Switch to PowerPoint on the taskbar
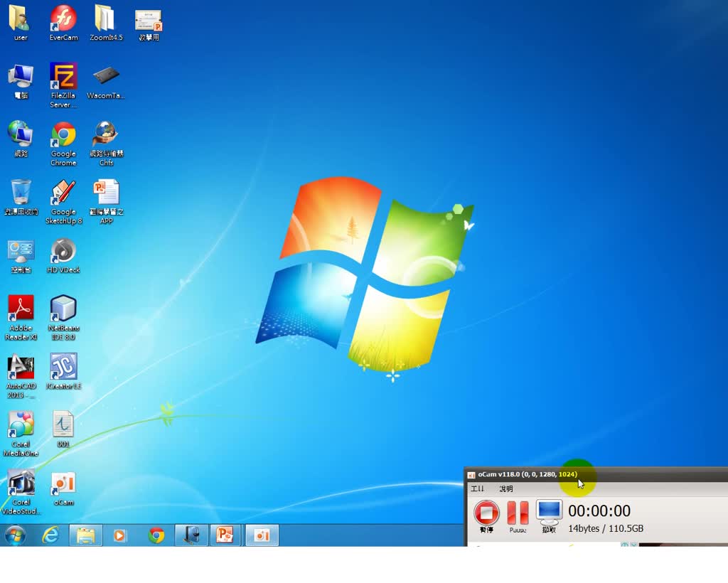 [x=225, y=535]
